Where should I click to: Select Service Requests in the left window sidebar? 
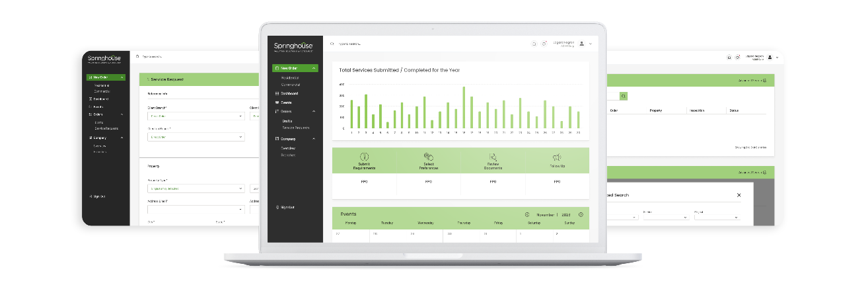click(106, 128)
